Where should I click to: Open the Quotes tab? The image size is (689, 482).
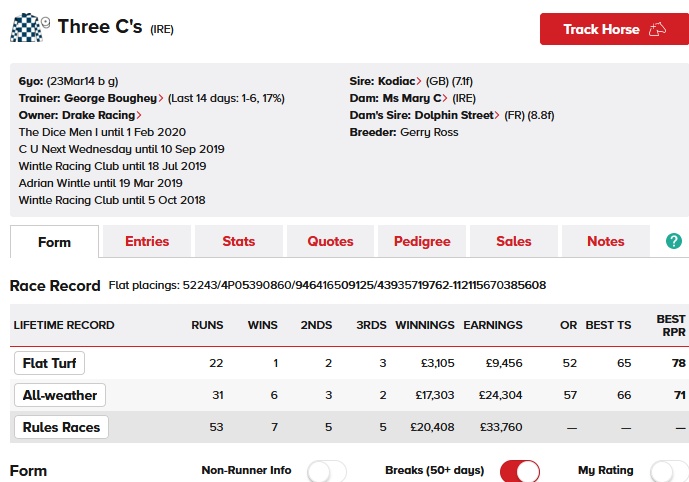[x=330, y=241]
